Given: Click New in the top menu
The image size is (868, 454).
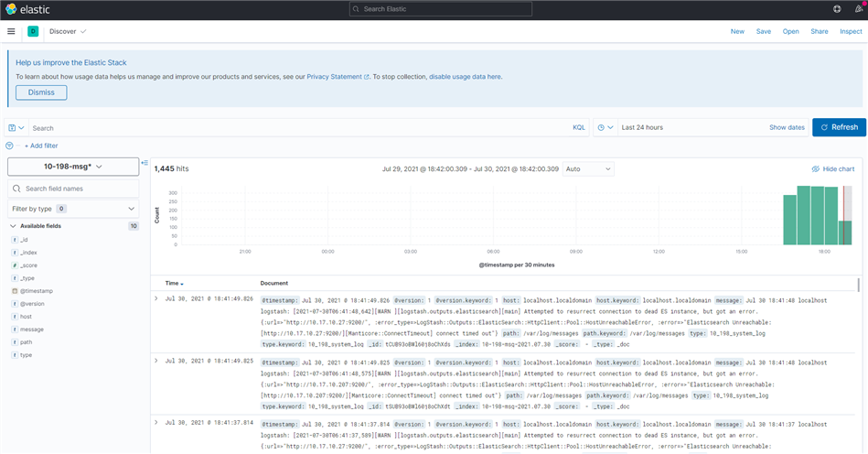Looking at the screenshot, I should click(x=737, y=31).
